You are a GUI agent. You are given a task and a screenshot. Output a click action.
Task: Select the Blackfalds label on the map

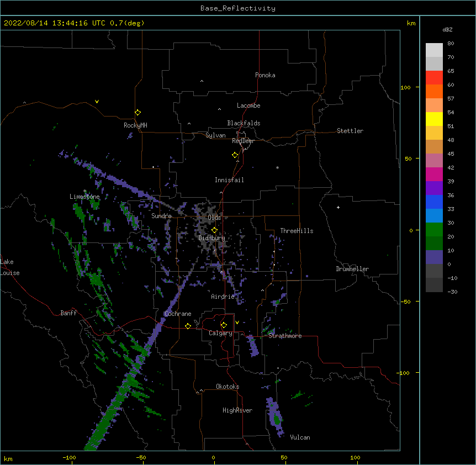[244, 123]
